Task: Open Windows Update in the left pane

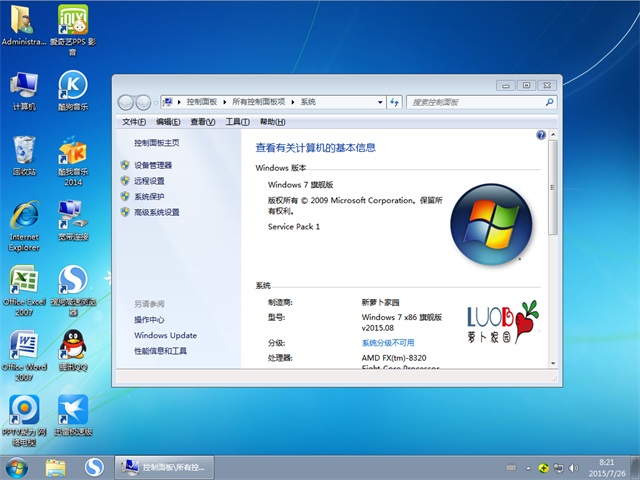Action: point(165,336)
